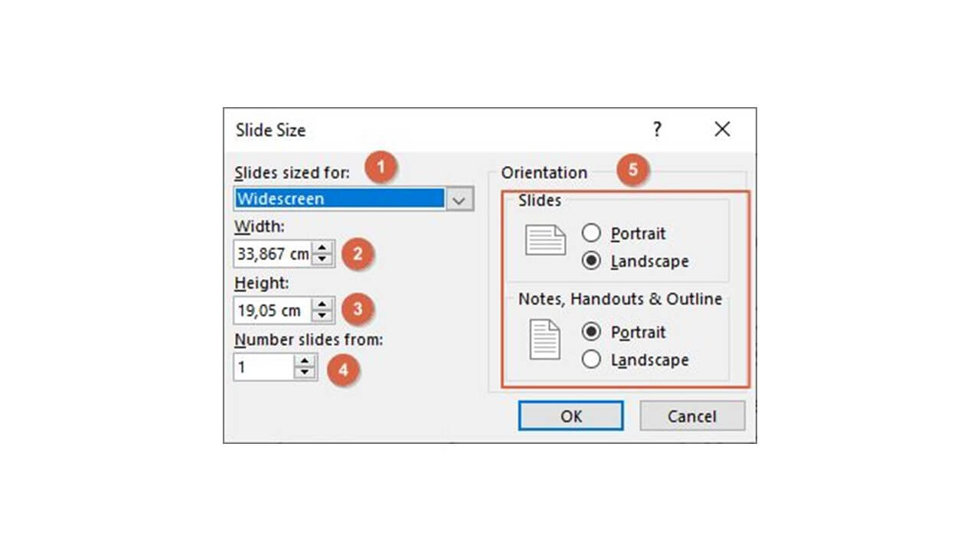Click the Help question mark icon

pos(657,129)
